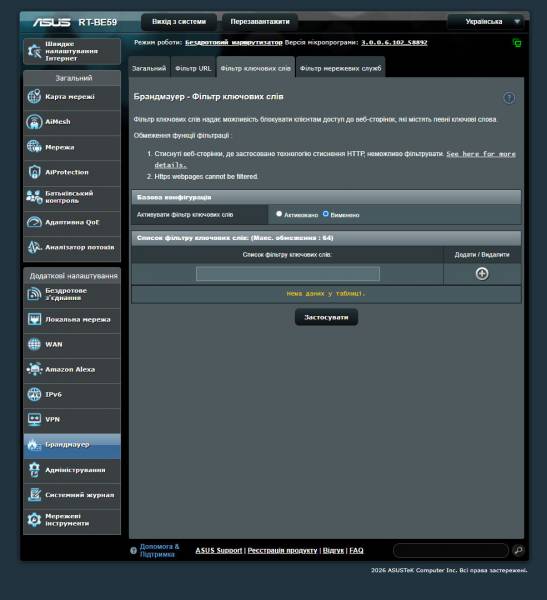Click the green network status icon

point(517,43)
